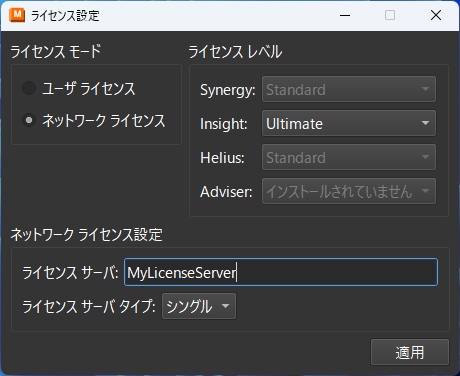Click the 適用 button
Screen dimensions: 460x376
(410, 352)
